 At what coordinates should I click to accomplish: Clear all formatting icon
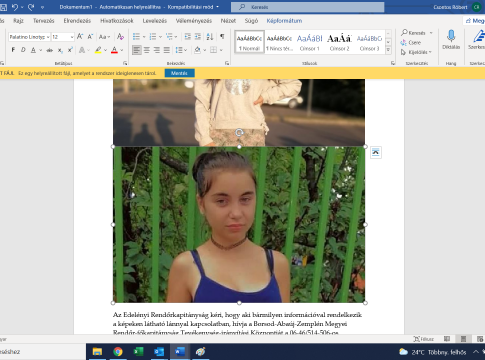pyautogui.click(x=120, y=37)
